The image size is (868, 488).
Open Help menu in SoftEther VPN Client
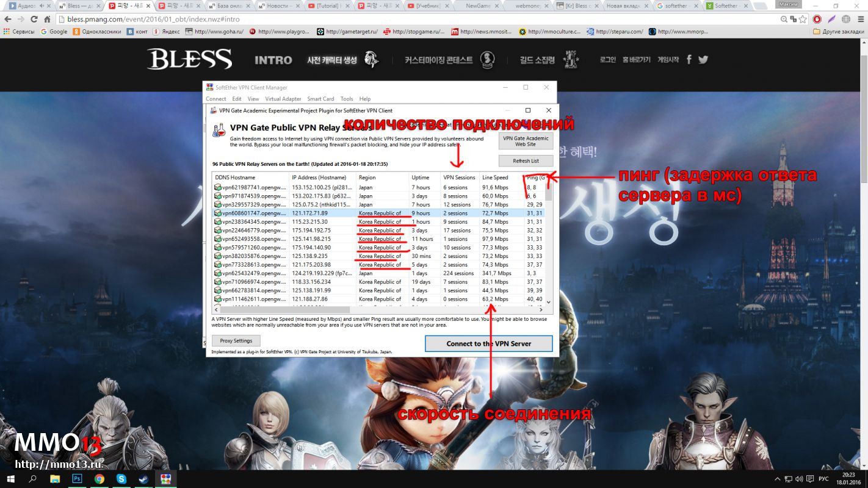pos(365,99)
